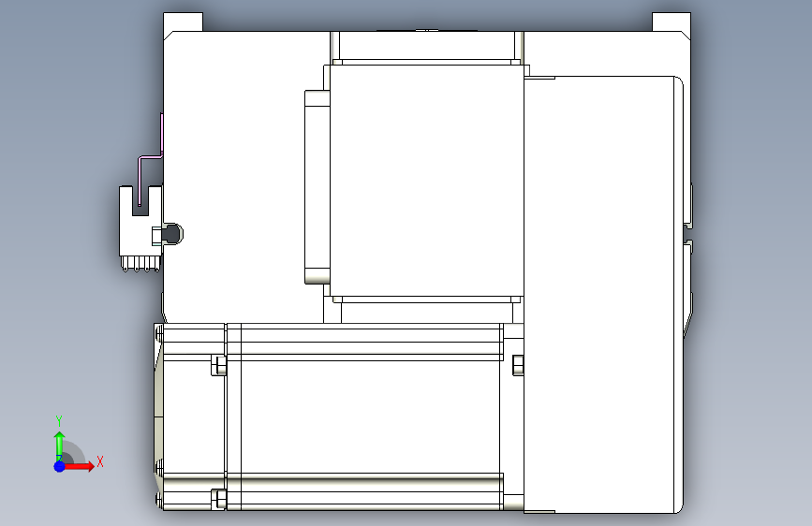Screen dimensions: 812x526
Task: Click the blue Z axis ball of the triad
Action: (x=60, y=466)
